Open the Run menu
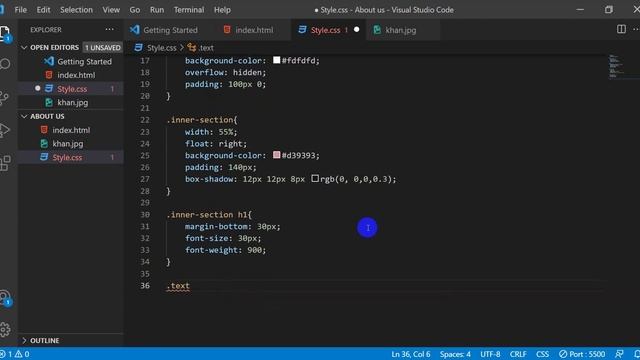This screenshot has height=360, width=640. tap(157, 10)
